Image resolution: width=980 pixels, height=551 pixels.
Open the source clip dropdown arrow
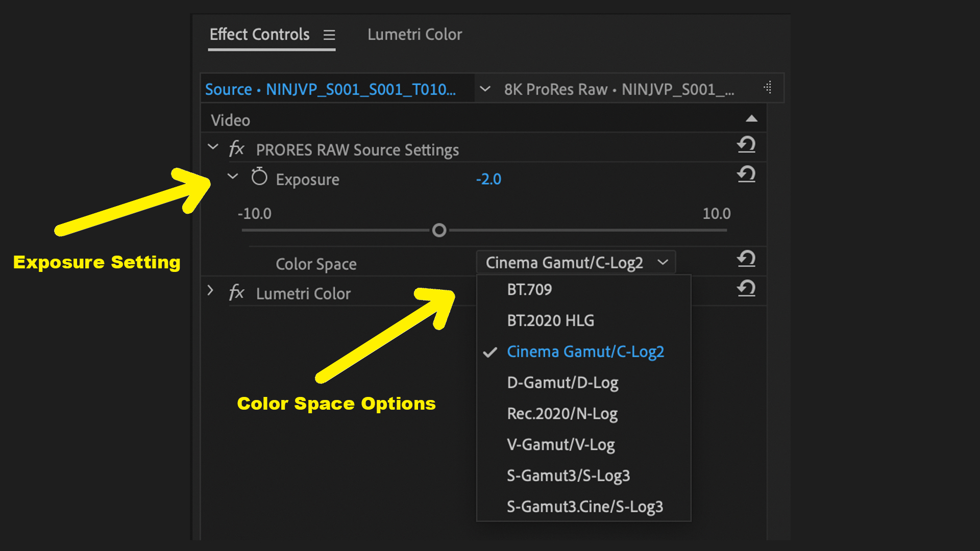click(x=485, y=89)
